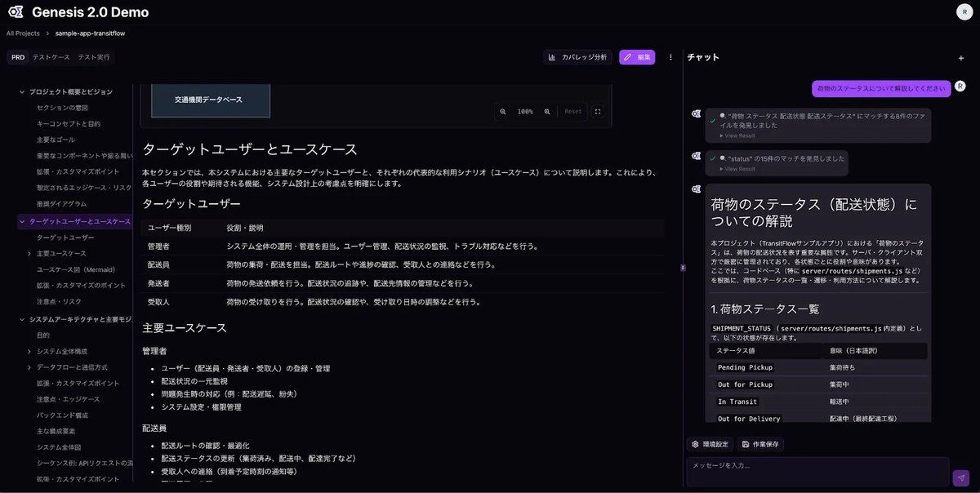Select キーコンセプトと目的 in the outline

(x=69, y=124)
